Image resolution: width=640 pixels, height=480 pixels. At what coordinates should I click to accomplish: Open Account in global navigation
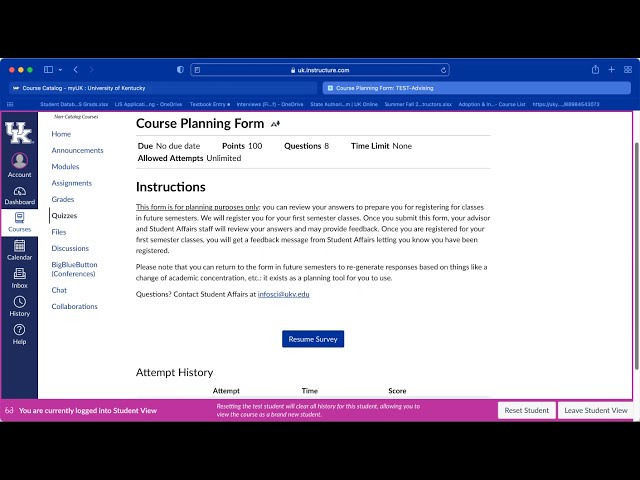coord(19,165)
